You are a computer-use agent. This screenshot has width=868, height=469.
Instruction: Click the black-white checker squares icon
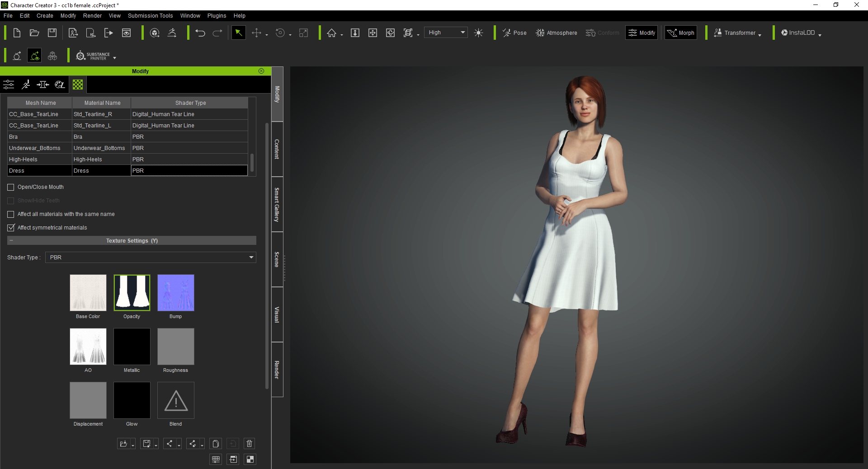coord(250,460)
